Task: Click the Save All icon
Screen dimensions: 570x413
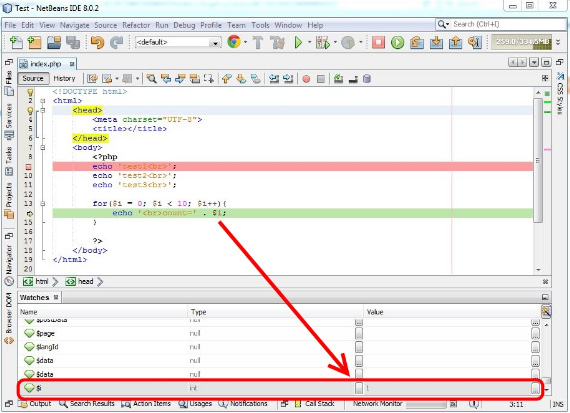Action: pos(73,43)
